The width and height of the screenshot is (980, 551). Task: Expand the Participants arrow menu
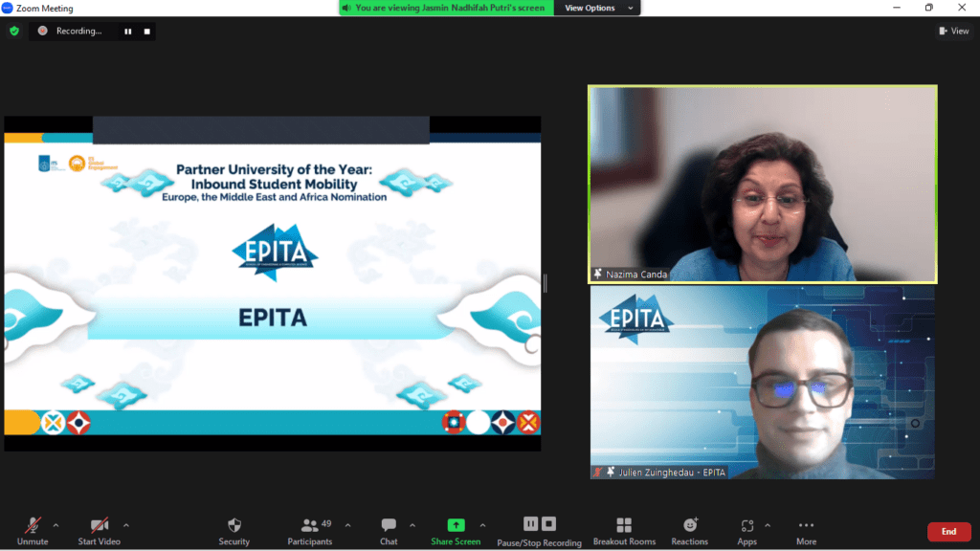347,525
